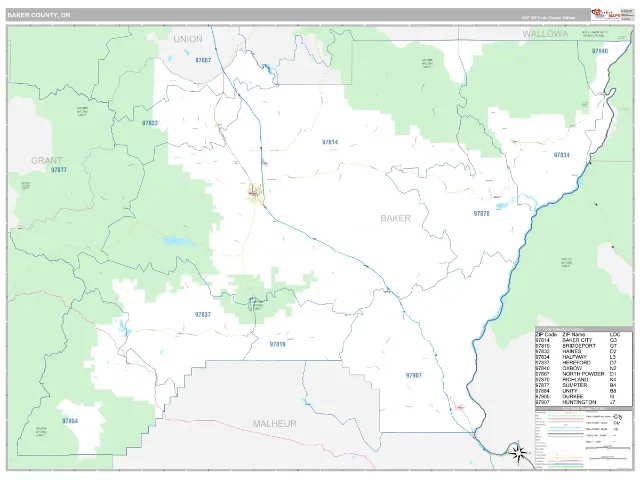
Task: Select the GRANT county label
Action: [47, 160]
